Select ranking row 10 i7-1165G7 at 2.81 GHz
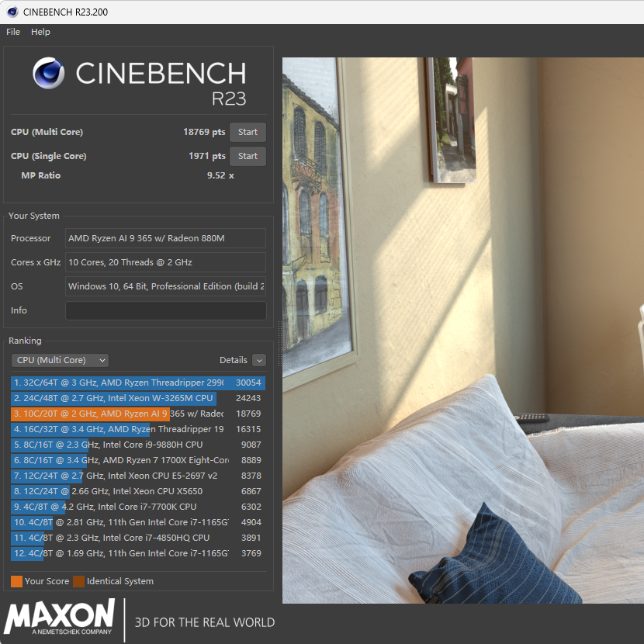The image size is (644, 644). click(x=138, y=522)
